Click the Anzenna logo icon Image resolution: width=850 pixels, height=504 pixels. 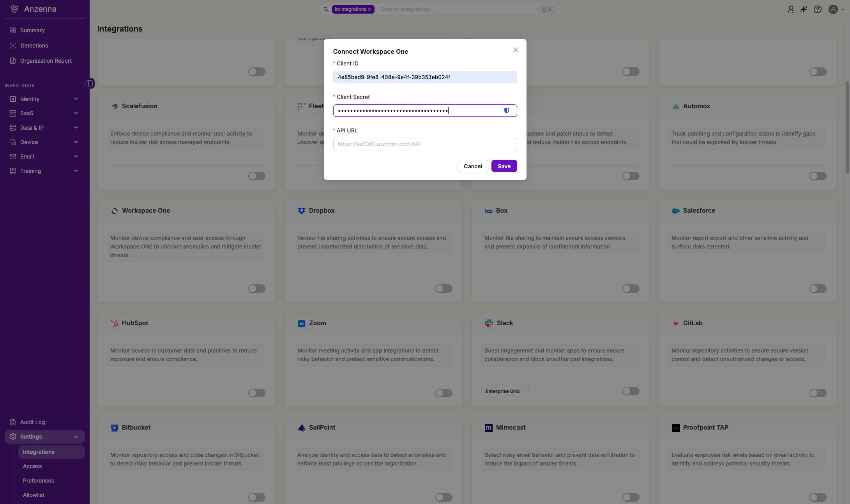point(14,9)
